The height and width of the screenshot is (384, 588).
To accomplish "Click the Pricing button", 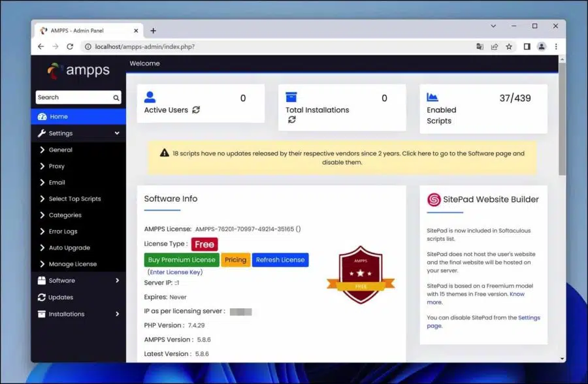I will [235, 260].
